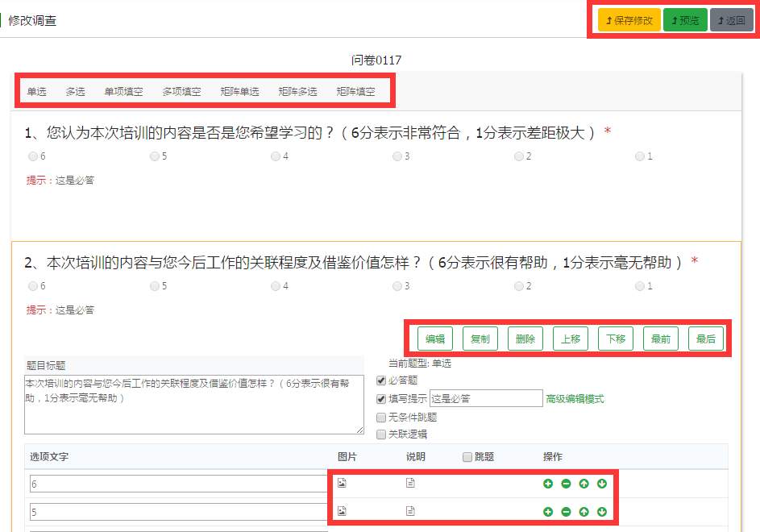This screenshot has height=532, width=760.
Task: Toggle the 填写提示 checkbox
Action: tap(381, 399)
